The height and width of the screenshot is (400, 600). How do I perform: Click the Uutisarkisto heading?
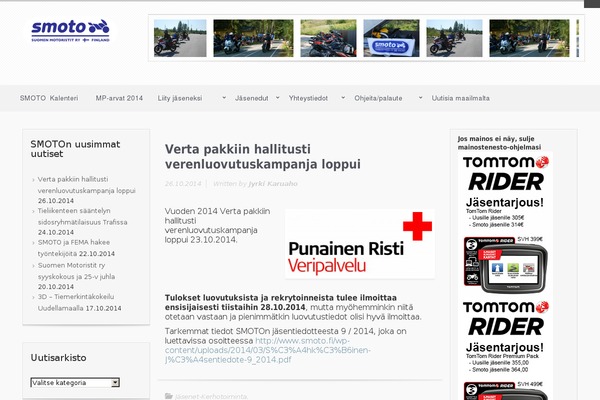58,358
